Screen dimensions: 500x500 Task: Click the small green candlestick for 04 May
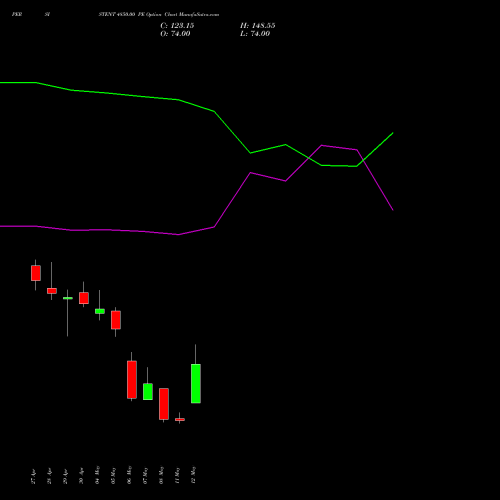100,311
